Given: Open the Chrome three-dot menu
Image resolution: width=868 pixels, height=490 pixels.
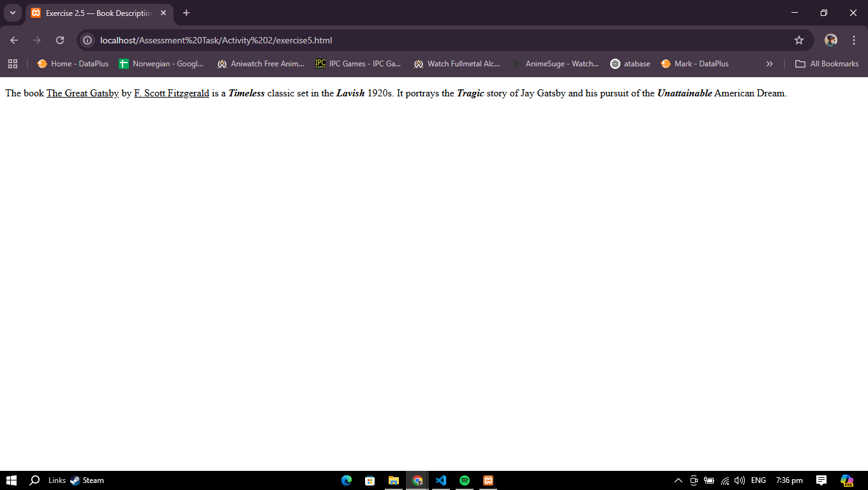Looking at the screenshot, I should click(853, 40).
